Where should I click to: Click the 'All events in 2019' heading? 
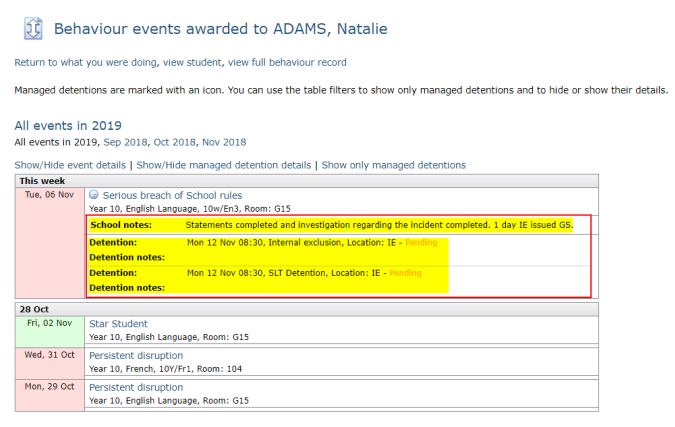point(68,126)
